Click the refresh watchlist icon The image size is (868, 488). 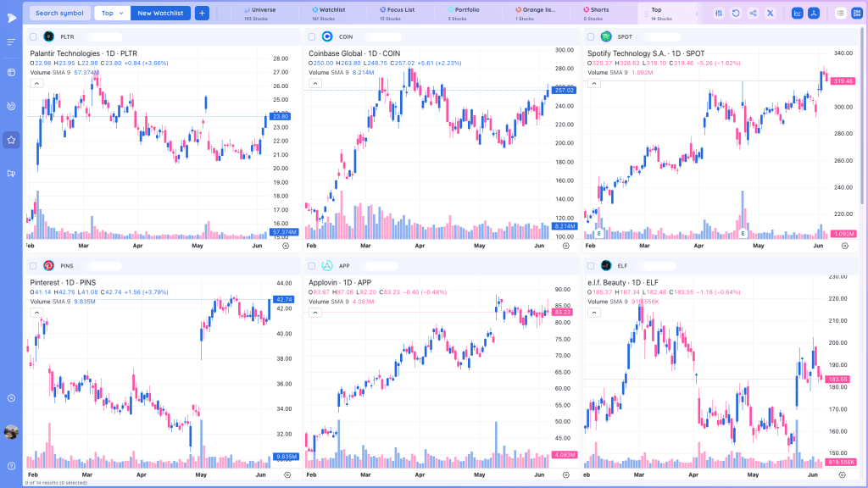[736, 14]
